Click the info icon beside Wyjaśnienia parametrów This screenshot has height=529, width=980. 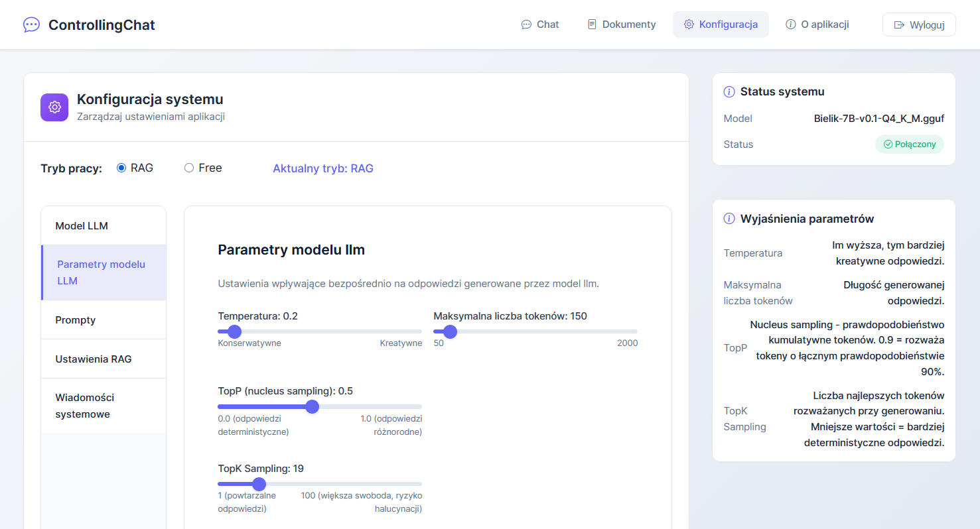(729, 219)
